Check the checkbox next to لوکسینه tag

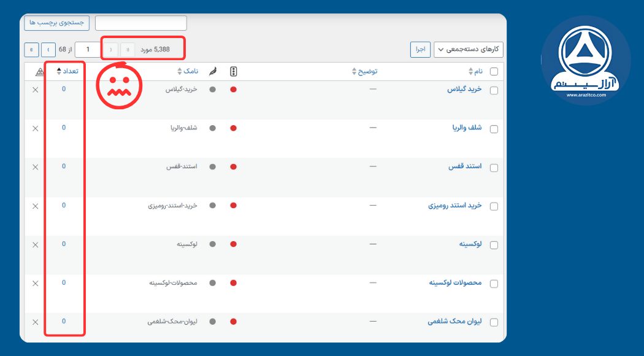[494, 244]
